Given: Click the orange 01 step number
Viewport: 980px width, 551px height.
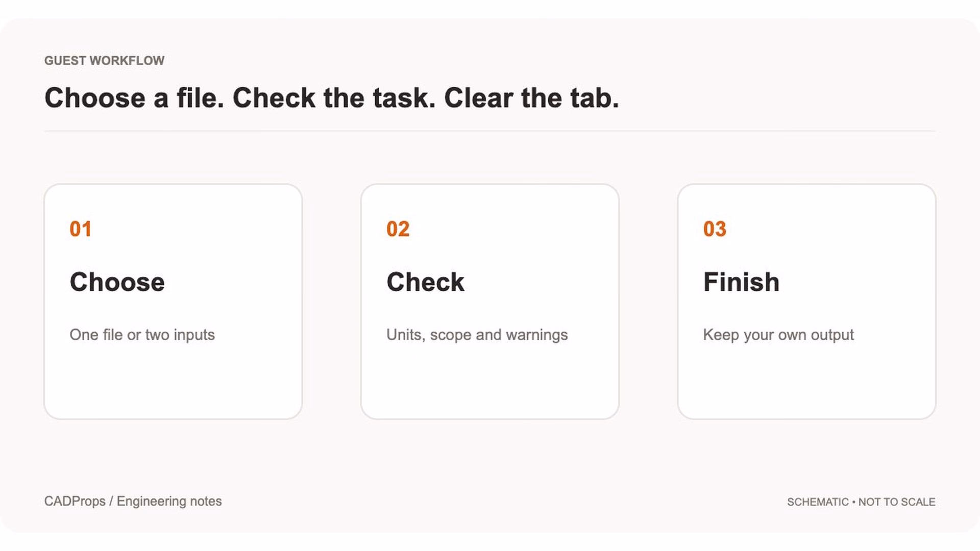Looking at the screenshot, I should 81,229.
